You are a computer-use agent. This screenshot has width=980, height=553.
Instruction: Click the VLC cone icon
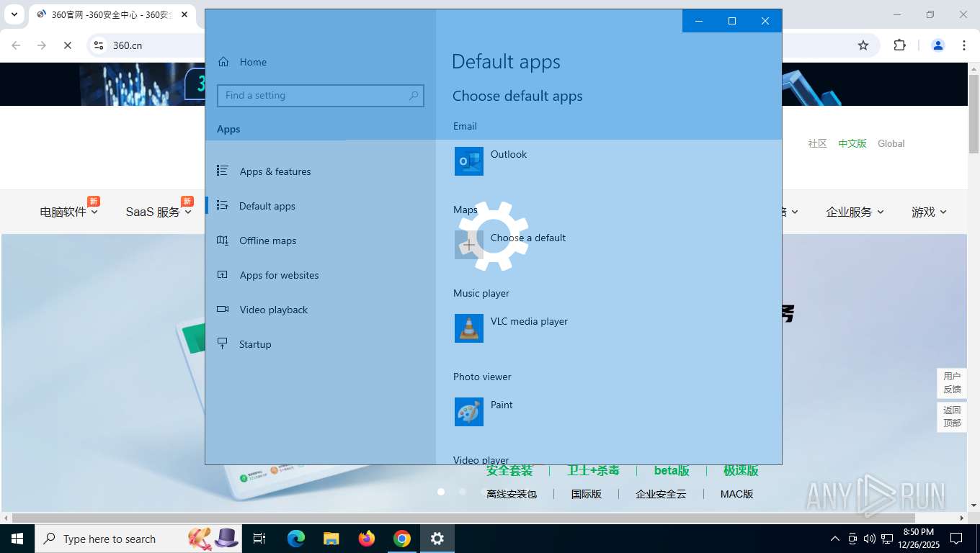pyautogui.click(x=469, y=328)
